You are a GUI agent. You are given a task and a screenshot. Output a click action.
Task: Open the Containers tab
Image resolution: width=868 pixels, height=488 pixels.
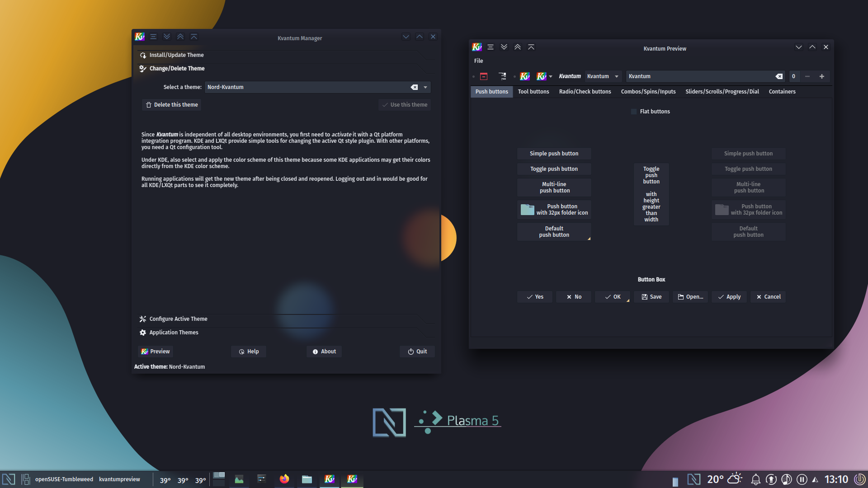coord(782,92)
